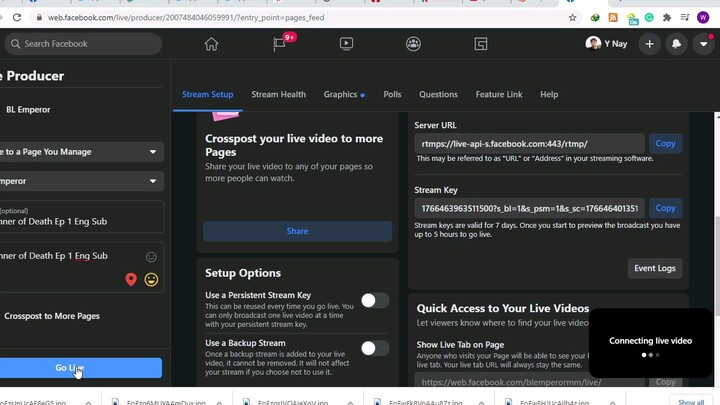Image resolution: width=720 pixels, height=405 pixels.
Task: Open the media control icon in toolbar
Action: [x=685, y=17]
